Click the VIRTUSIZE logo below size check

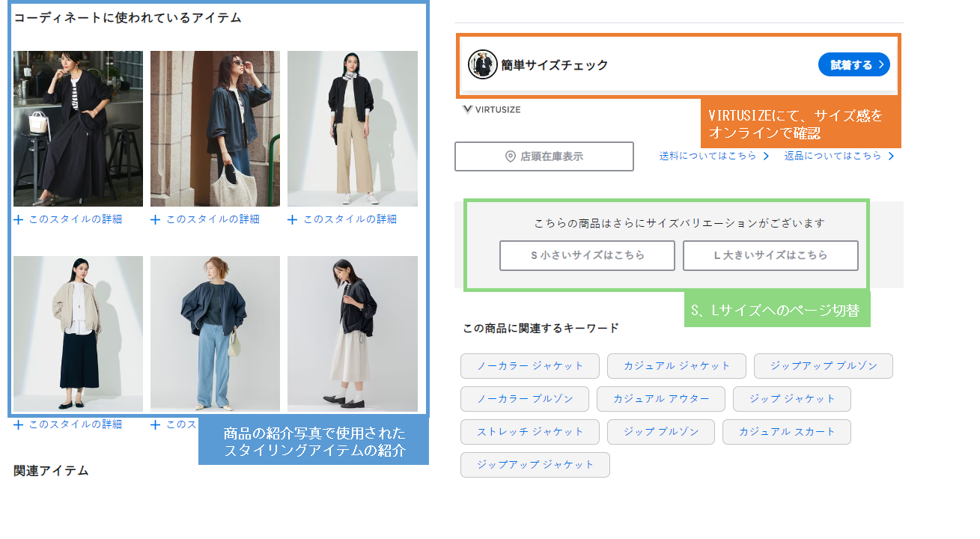point(491,109)
